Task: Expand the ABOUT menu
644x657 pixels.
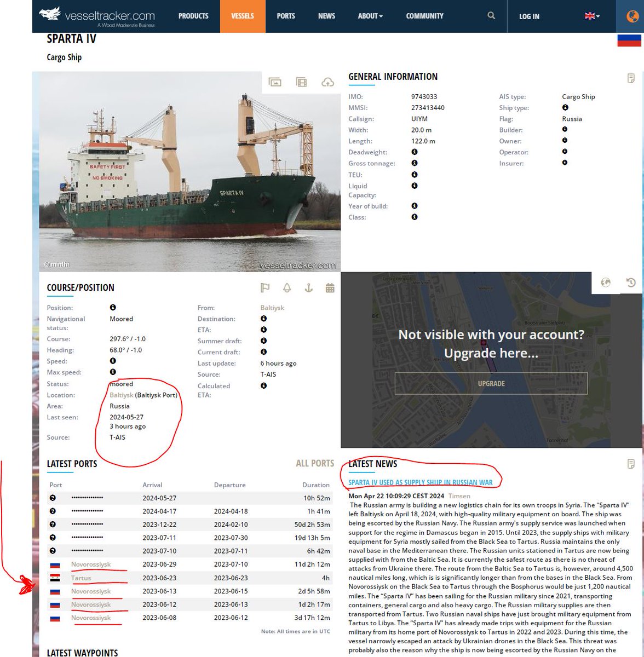Action: 370,16
